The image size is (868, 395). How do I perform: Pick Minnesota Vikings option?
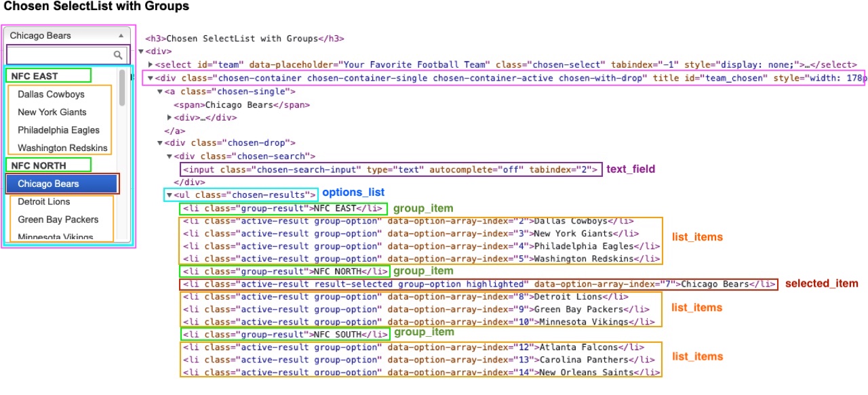56,237
